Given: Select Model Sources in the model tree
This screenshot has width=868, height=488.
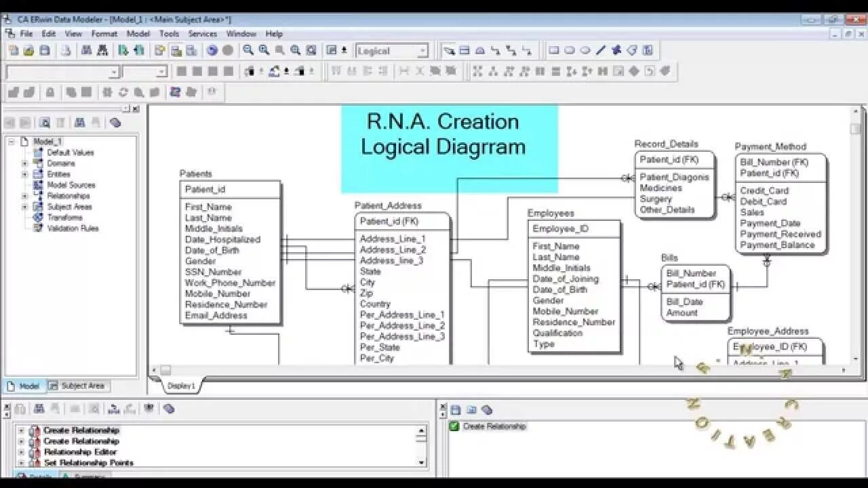Looking at the screenshot, I should pyautogui.click(x=71, y=185).
